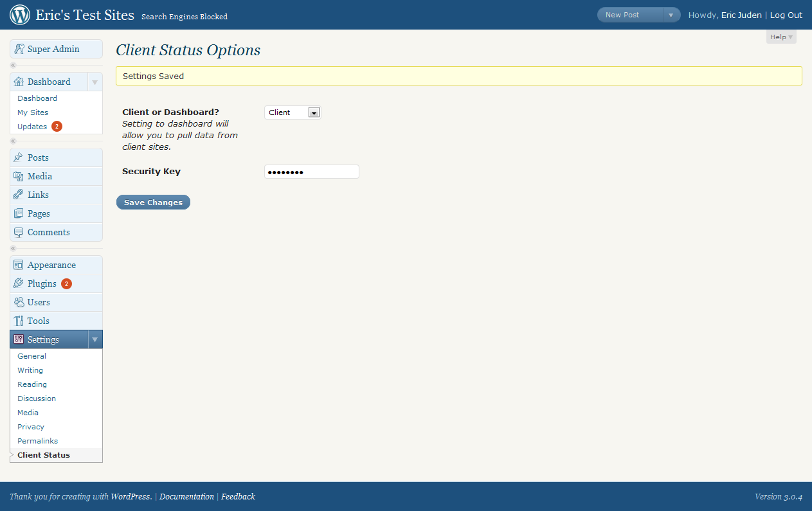Click the Save Changes button
This screenshot has width=812, height=511.
tap(153, 202)
